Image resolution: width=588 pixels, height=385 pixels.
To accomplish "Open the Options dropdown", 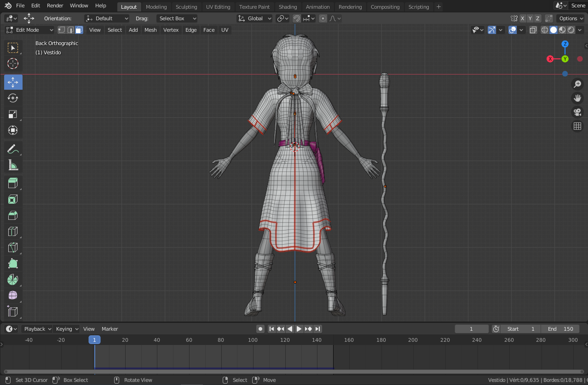I will tap(571, 18).
